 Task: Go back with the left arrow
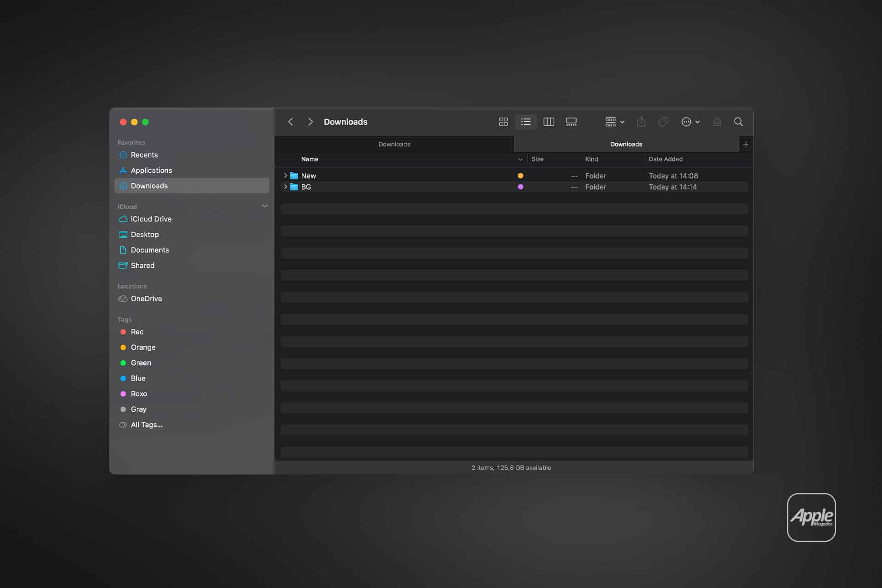290,122
